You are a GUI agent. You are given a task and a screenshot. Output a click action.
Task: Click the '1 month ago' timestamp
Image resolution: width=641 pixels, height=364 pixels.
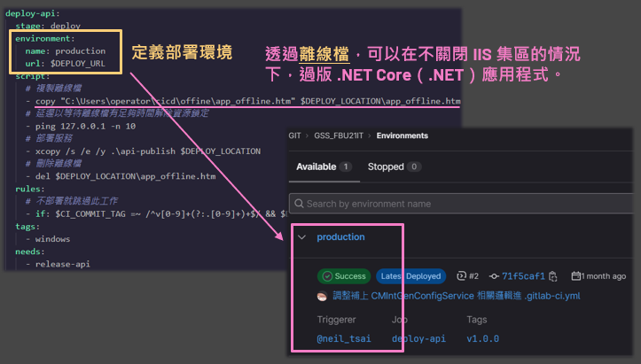click(604, 276)
